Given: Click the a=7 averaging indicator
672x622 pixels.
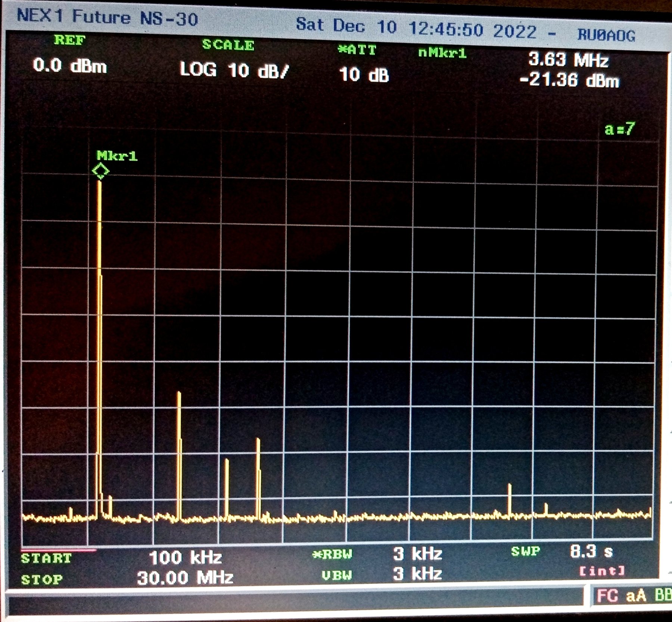Looking at the screenshot, I should 620,129.
